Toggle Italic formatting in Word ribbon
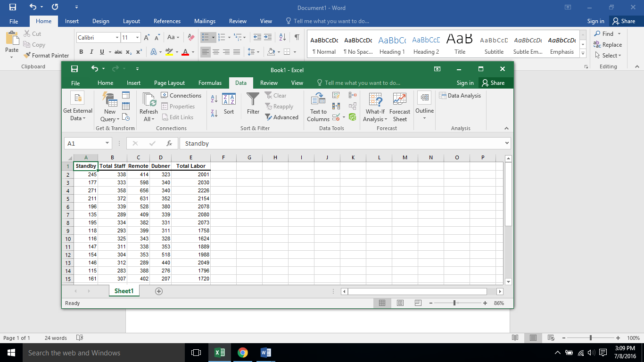 tap(91, 52)
